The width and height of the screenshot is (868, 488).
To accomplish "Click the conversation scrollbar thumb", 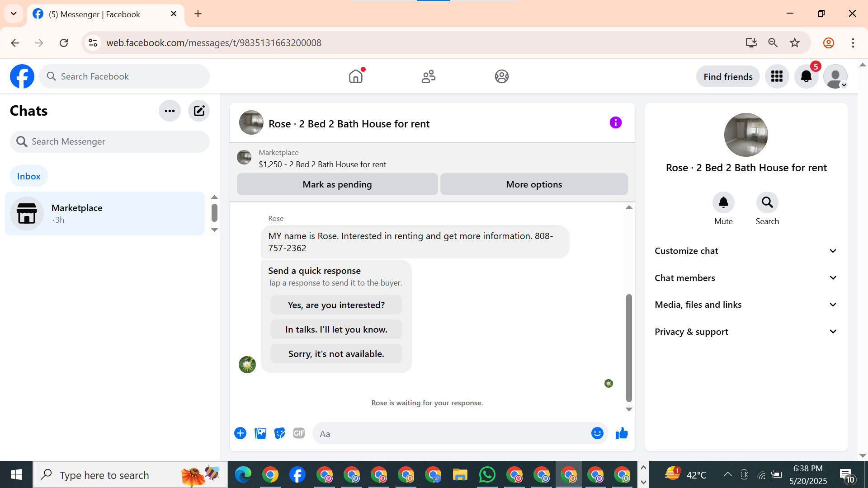I will 629,348.
